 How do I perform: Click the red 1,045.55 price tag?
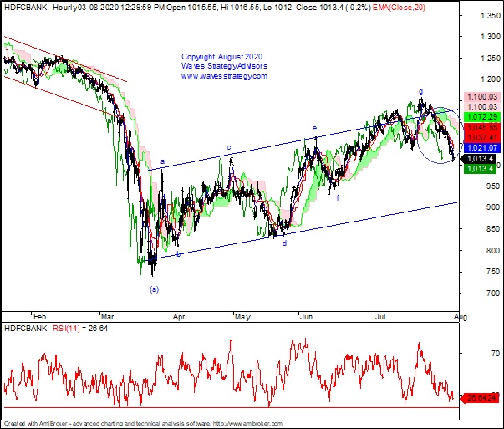(482, 127)
